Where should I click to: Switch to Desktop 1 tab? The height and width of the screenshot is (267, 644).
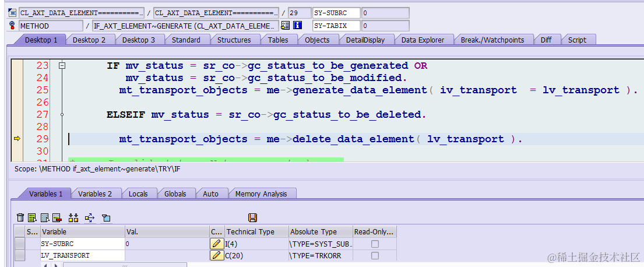pyautogui.click(x=41, y=40)
